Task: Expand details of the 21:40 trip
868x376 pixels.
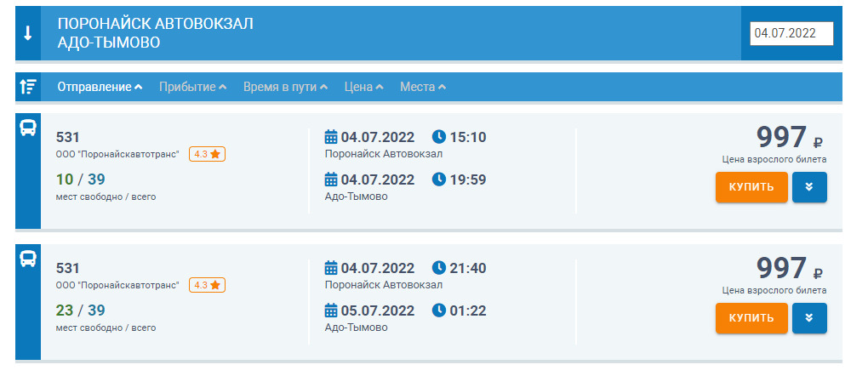Action: 809,318
